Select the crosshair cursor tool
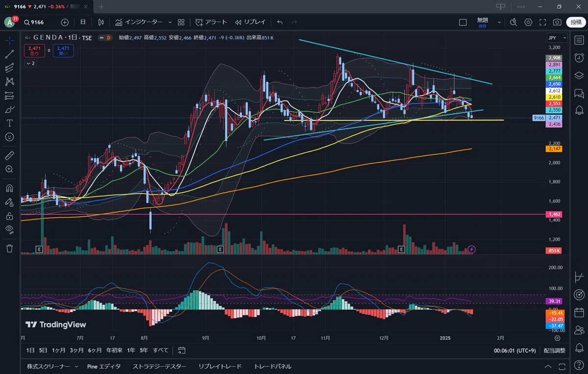The image size is (588, 374). [9, 41]
